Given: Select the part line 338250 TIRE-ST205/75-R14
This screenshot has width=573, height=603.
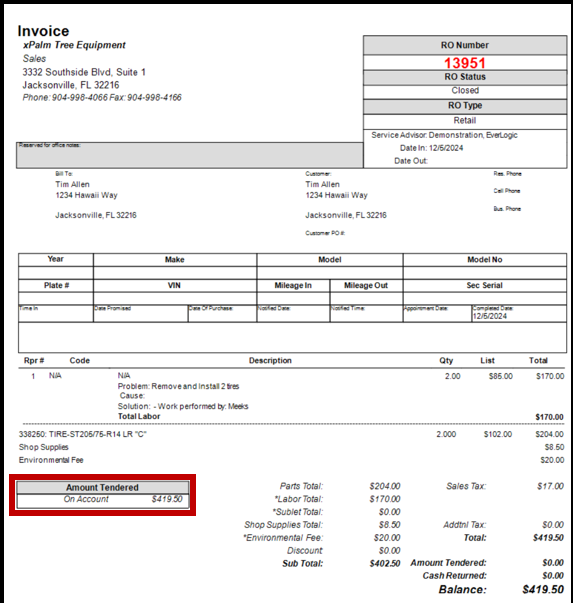Looking at the screenshot, I should click(83, 434).
